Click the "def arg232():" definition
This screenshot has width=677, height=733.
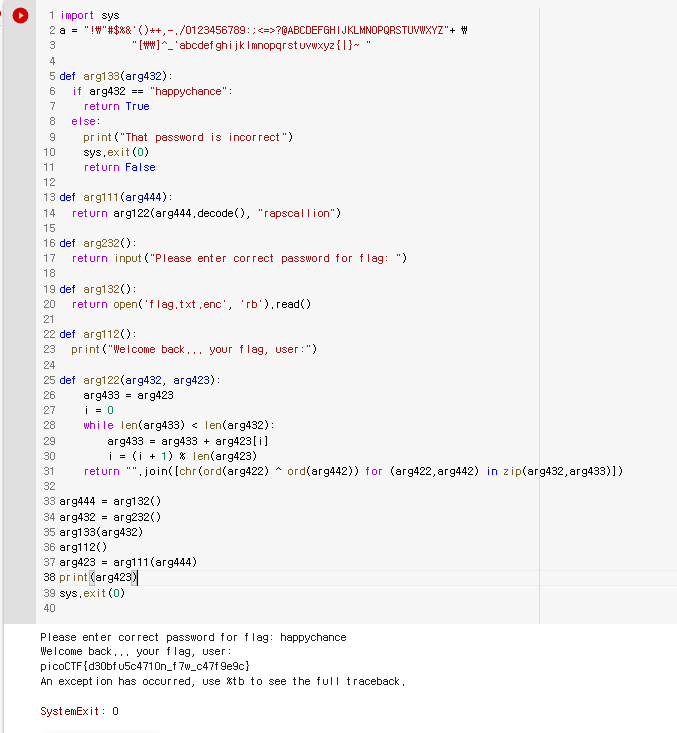98,243
